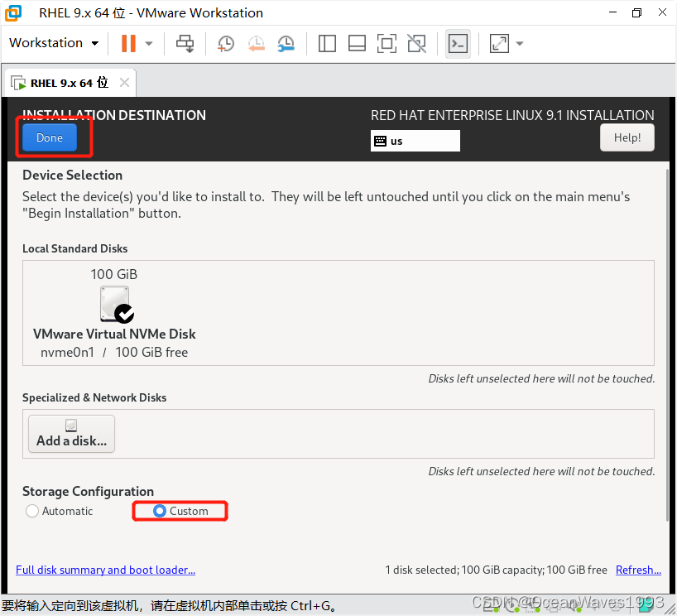Click the disk size label 100 GiB

click(114, 274)
